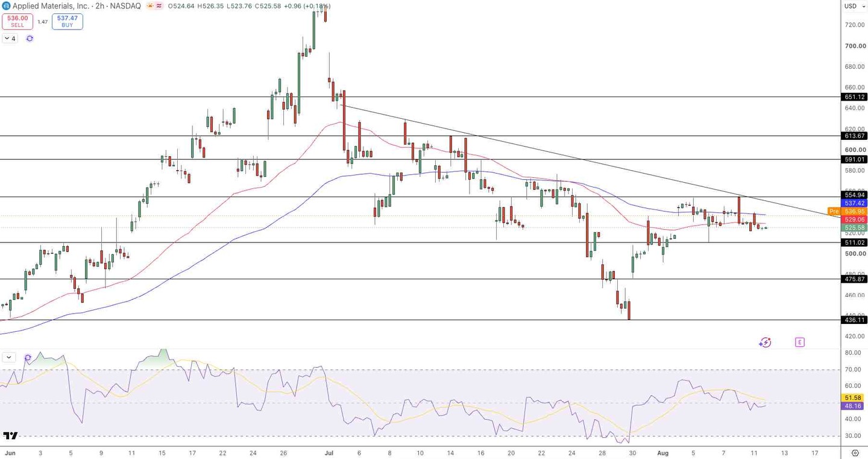Viewport: 868px width, 459px height.
Task: Click the pink approximately-equal data status icon
Action: tap(159, 6)
